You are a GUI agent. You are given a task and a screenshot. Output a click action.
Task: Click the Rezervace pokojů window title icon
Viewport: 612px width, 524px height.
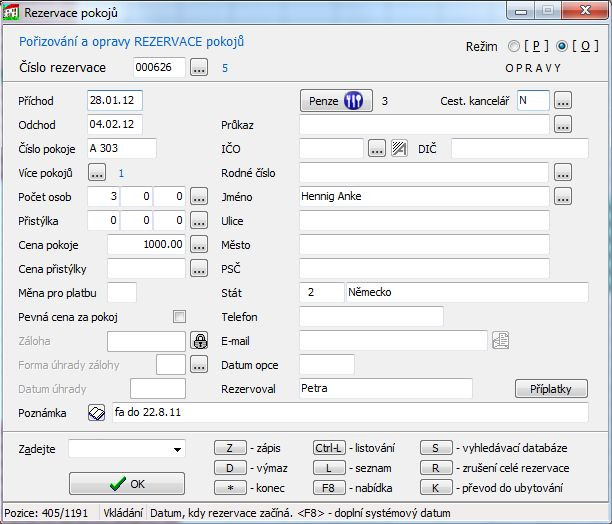coord(11,12)
